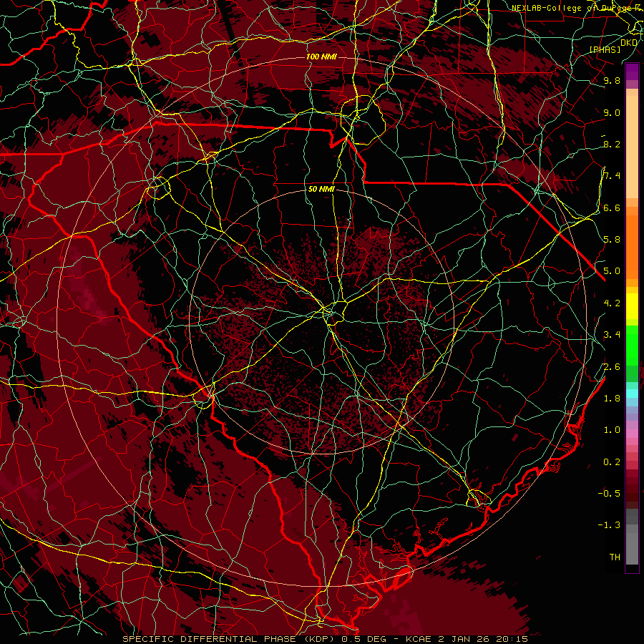The image size is (644, 644).
Task: Click the TH label on the color scale
Action: (x=615, y=557)
